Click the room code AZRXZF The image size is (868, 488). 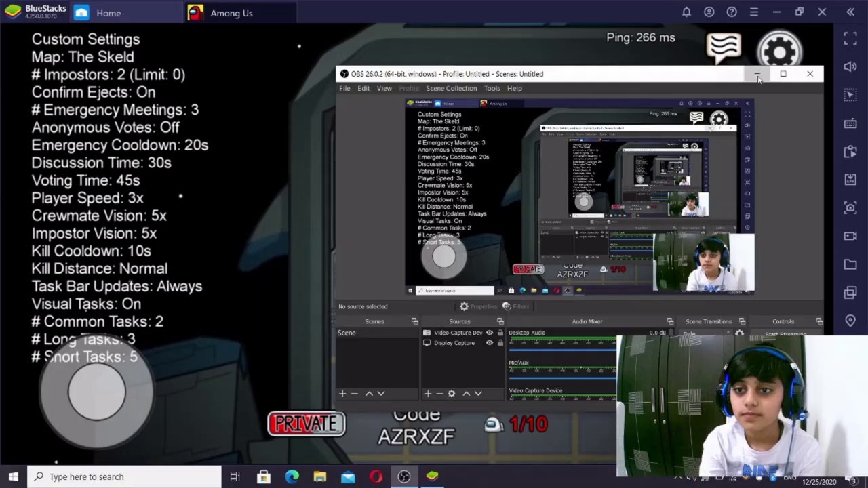(416, 436)
